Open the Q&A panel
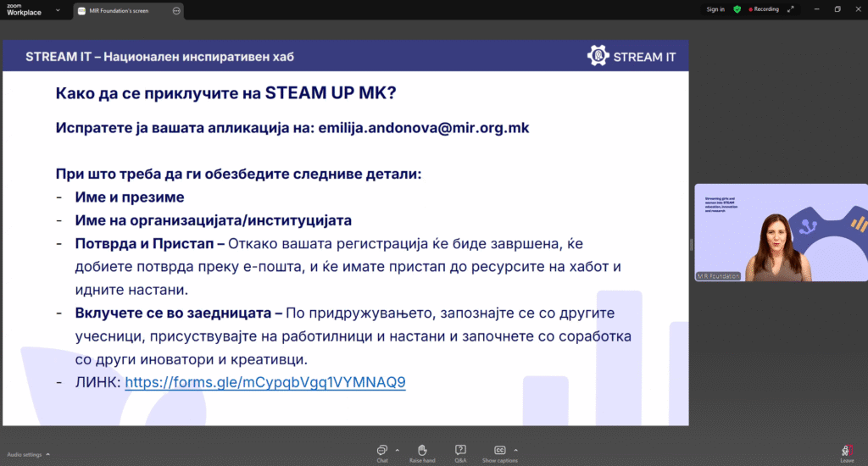868x466 pixels. point(460,453)
